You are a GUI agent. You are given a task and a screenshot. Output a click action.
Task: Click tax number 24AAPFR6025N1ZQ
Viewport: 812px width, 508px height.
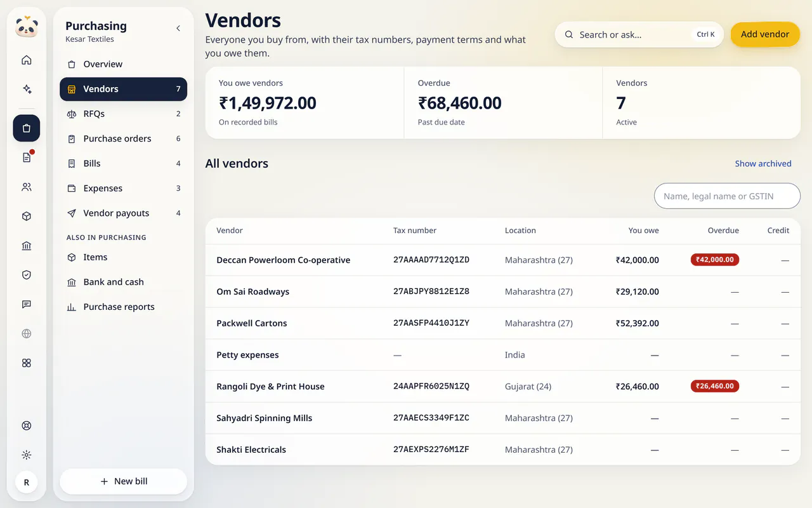[x=431, y=386]
